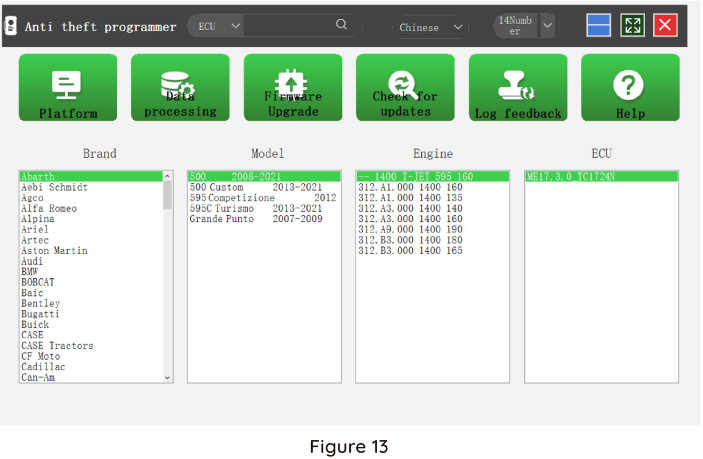703x459 pixels.
Task: Select engine 312.A1.000 1400 135
Action: pos(433,198)
